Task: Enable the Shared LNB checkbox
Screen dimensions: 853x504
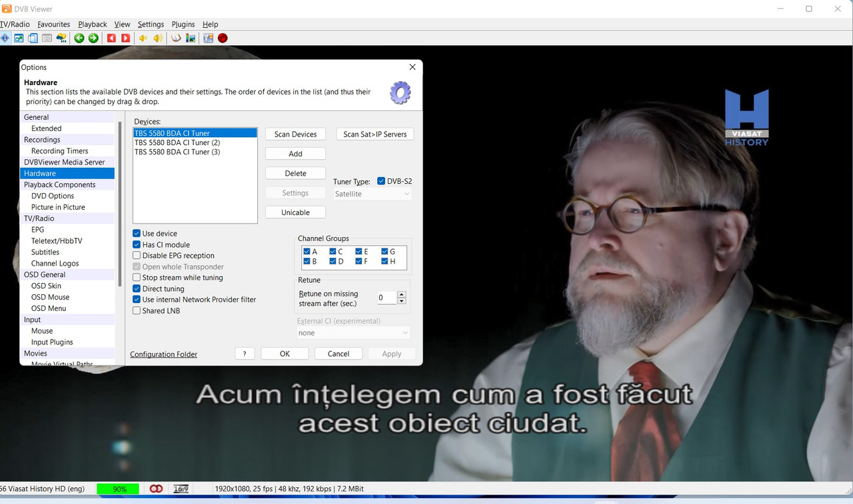Action: click(x=137, y=311)
